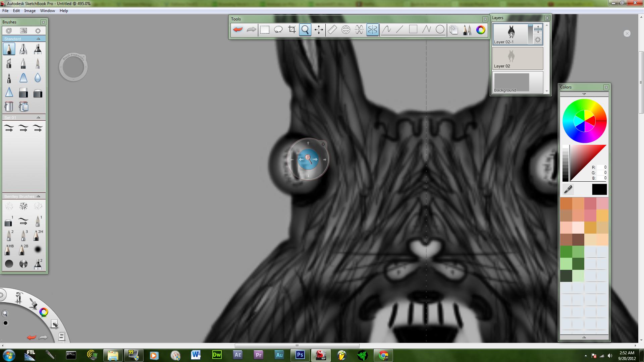644x362 pixels.
Task: Click the lagoon color wheel icon
Action: [x=44, y=312]
